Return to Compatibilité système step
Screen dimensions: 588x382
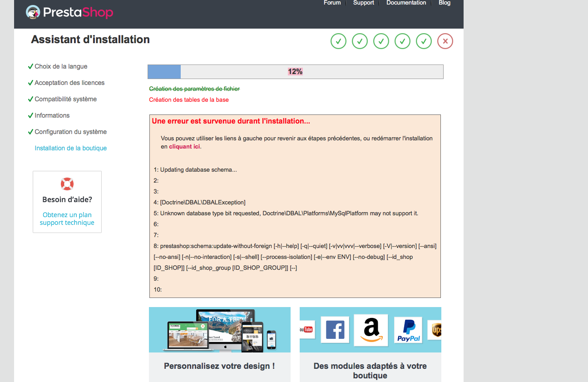66,99
